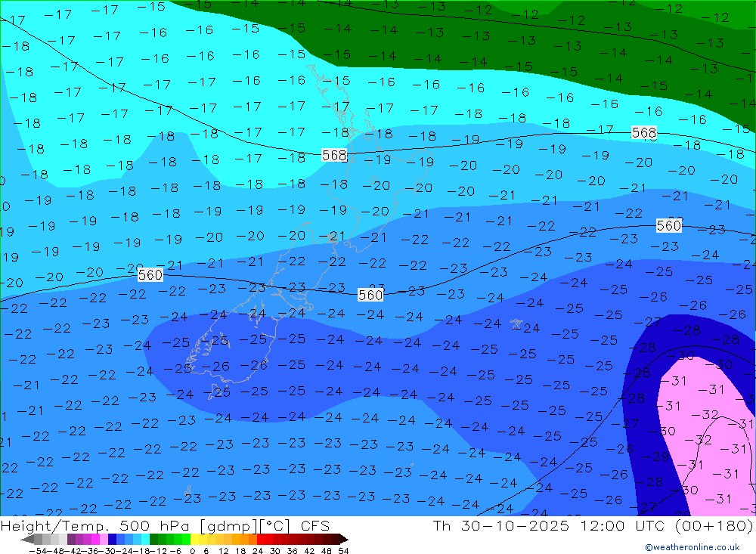Click the dark right arrow end of the color scale
The image size is (756, 554).
click(x=344, y=539)
